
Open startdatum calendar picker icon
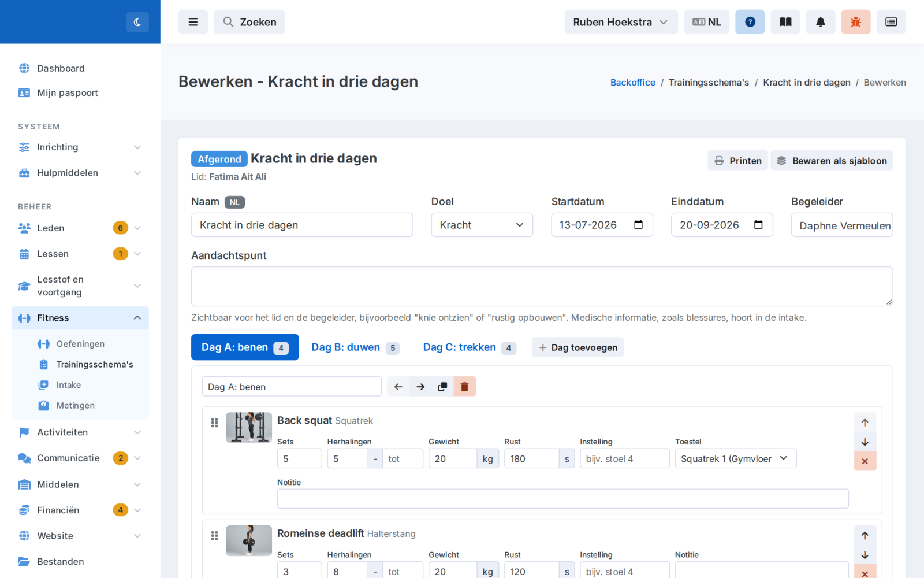click(x=638, y=225)
